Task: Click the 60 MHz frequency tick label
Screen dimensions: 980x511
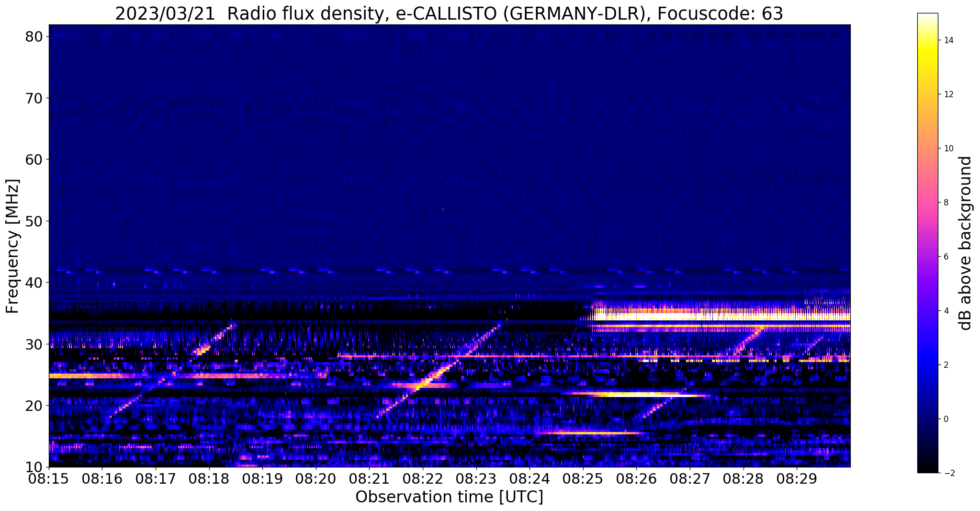Action: click(x=34, y=159)
